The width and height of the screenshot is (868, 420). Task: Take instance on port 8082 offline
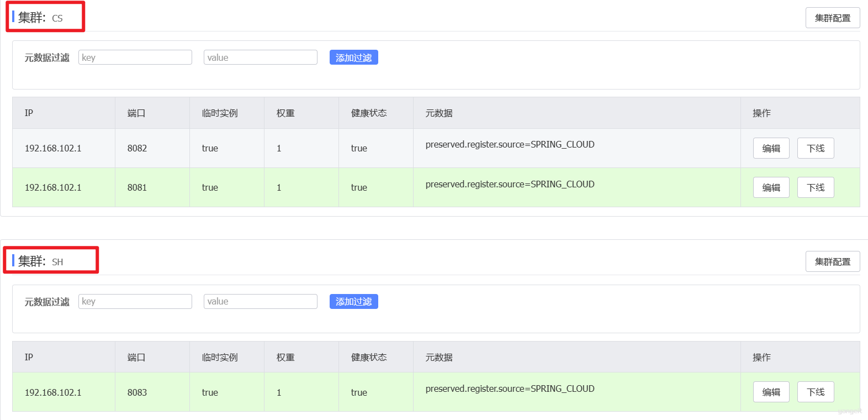coord(816,148)
